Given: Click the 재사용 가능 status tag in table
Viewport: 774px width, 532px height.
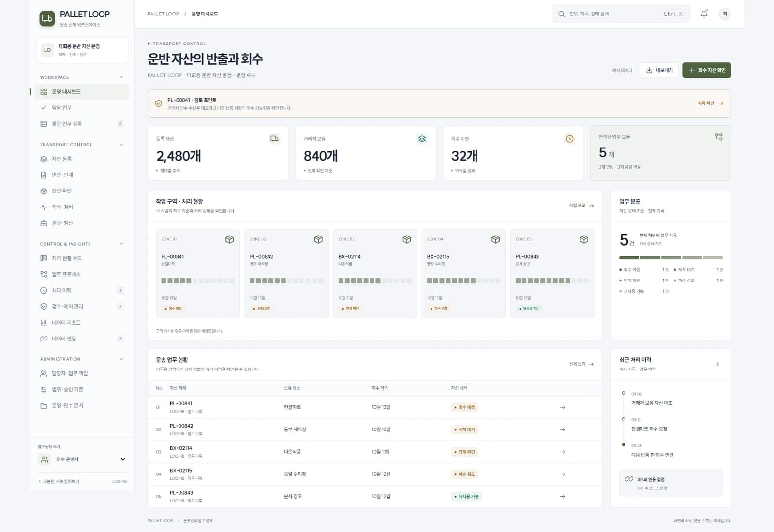Looking at the screenshot, I should tap(466, 497).
